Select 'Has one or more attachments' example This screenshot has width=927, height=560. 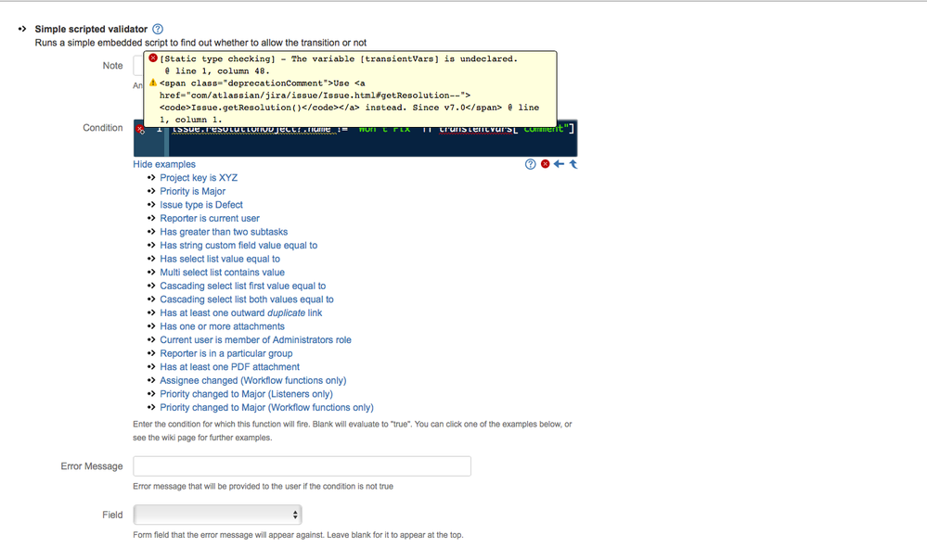pos(222,326)
